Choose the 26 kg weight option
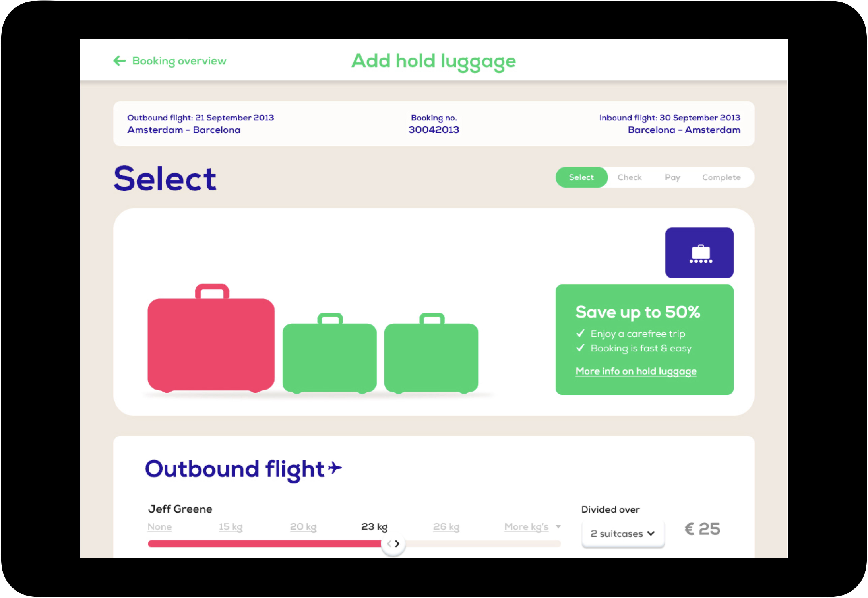Image resolution: width=868 pixels, height=598 pixels. (446, 527)
